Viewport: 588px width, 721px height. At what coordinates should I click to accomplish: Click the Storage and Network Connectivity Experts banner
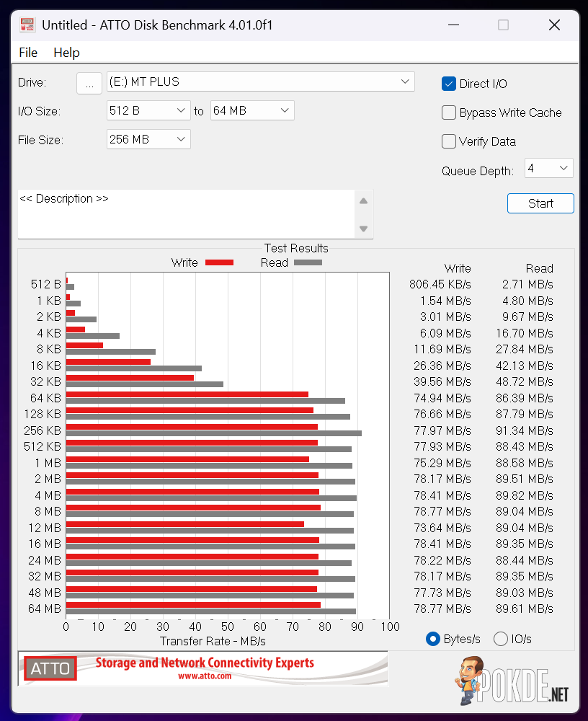pos(205,663)
